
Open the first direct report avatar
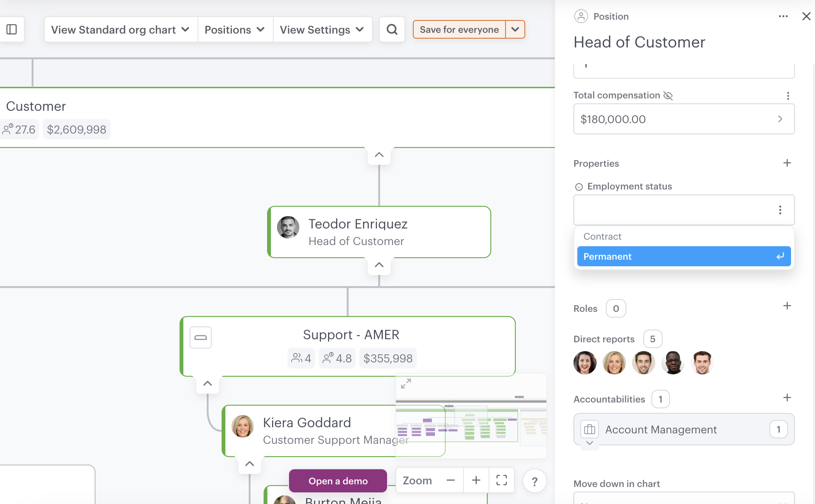(585, 363)
